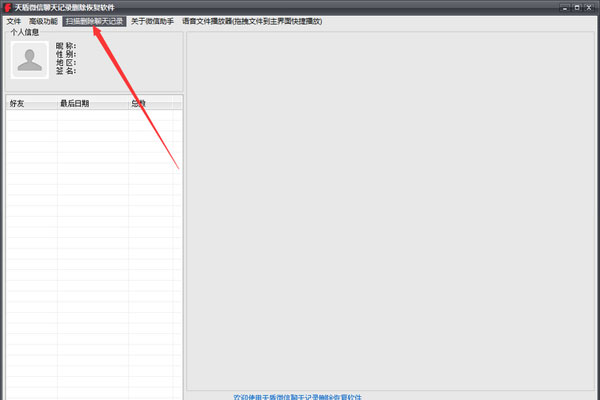This screenshot has height=400, width=600.
Task: Open the 文件 menu
Action: [14, 21]
